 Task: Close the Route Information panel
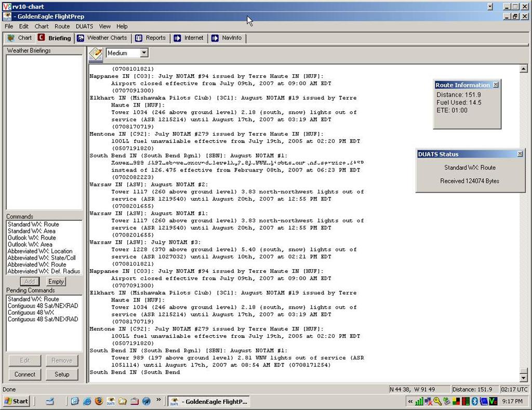[x=496, y=85]
